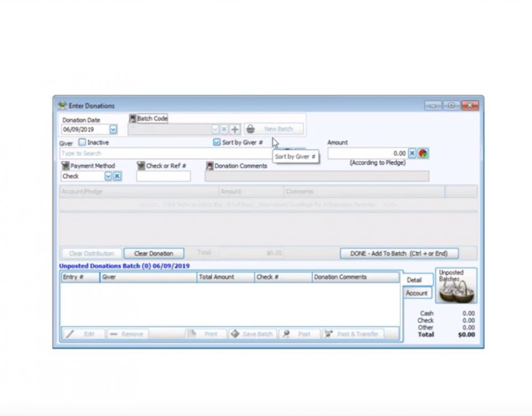Open the Donation Date dropdown calendar
Image resolution: width=532 pixels, height=416 pixels.
coord(113,129)
